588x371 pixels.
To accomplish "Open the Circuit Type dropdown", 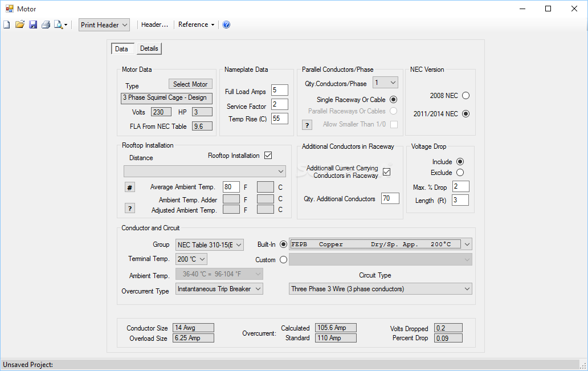I will 380,289.
